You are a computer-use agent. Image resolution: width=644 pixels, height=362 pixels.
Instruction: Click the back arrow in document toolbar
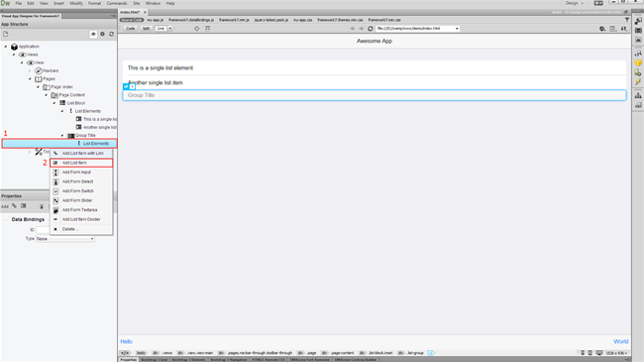tap(353, 29)
